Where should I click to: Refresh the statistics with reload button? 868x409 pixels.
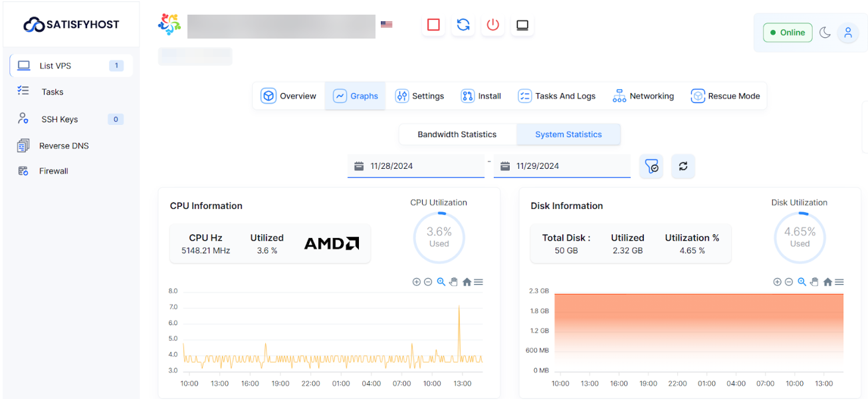(x=683, y=166)
